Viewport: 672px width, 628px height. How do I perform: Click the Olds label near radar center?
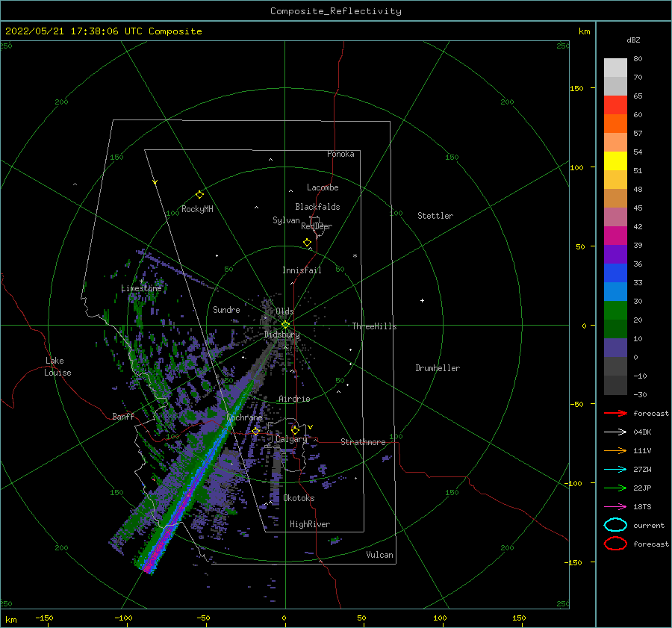pyautogui.click(x=284, y=311)
